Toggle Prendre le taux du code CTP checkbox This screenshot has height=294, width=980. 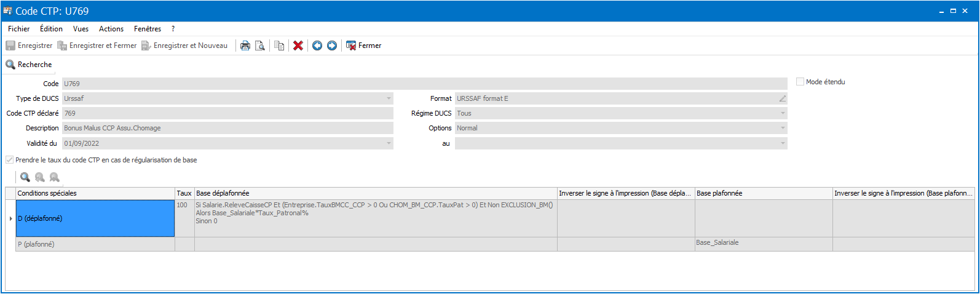point(10,160)
